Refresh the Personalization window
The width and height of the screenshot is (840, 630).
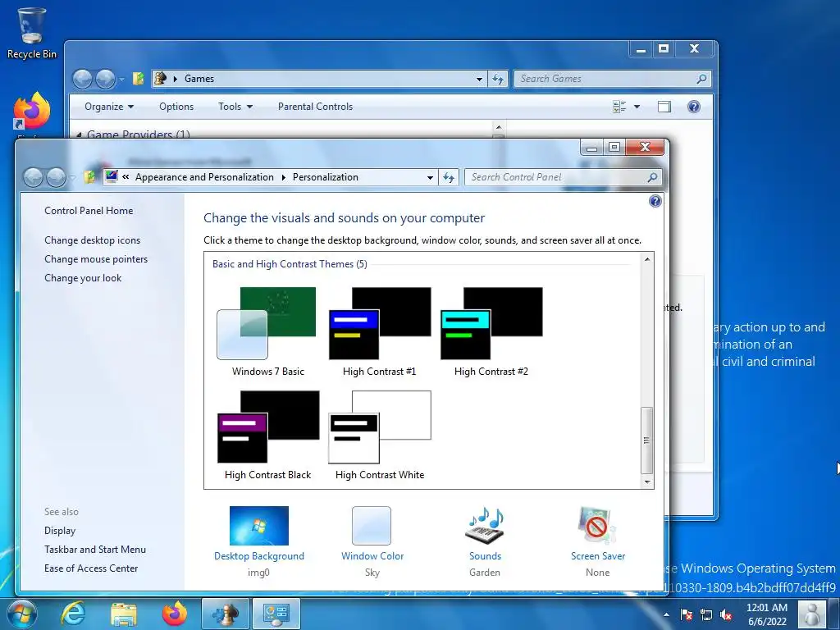449,177
